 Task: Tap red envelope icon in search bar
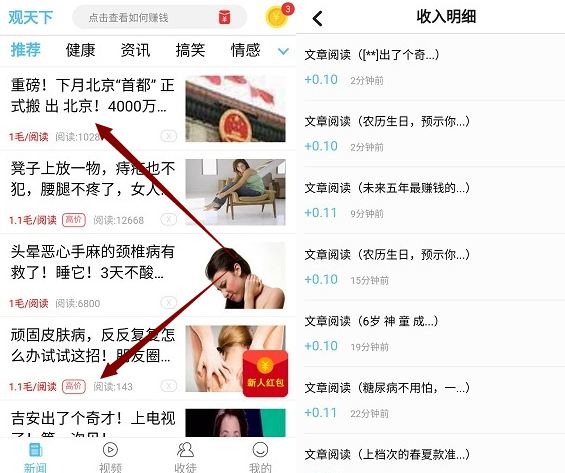(x=224, y=17)
